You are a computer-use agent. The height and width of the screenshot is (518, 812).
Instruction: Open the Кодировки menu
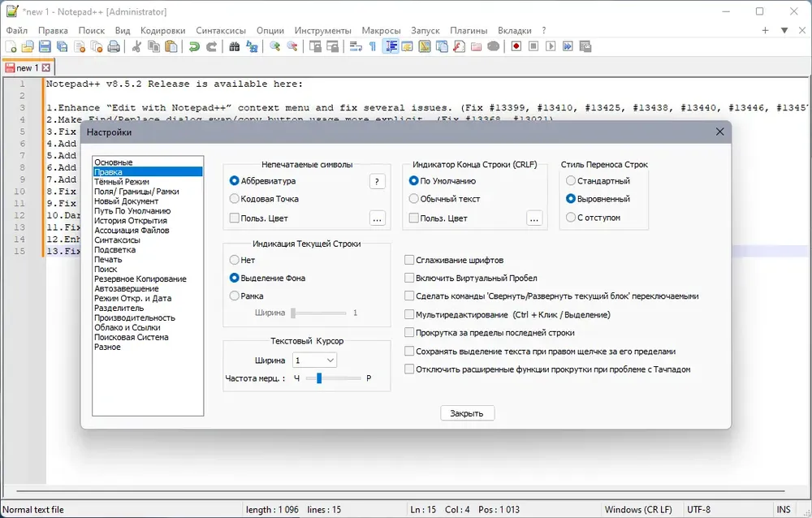[x=162, y=31]
